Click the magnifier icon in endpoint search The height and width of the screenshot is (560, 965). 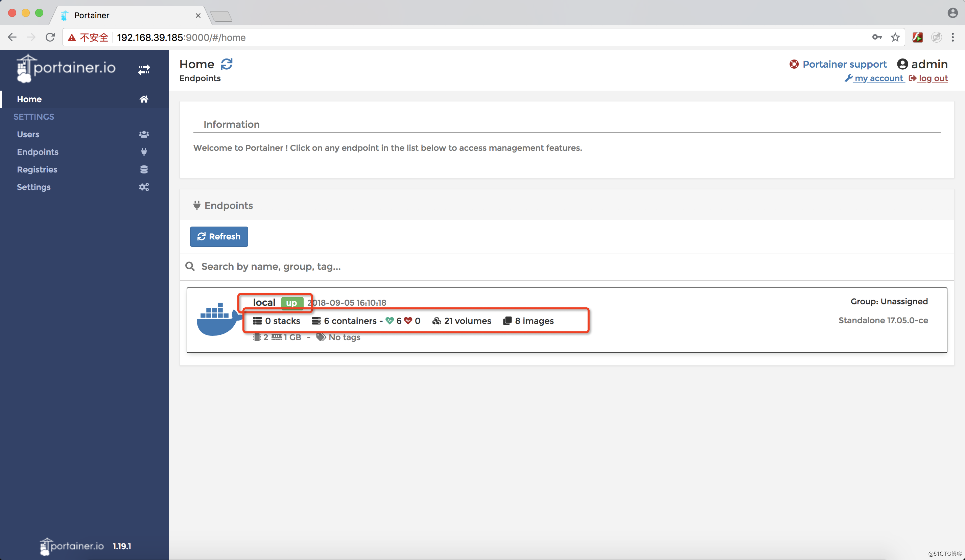190,266
